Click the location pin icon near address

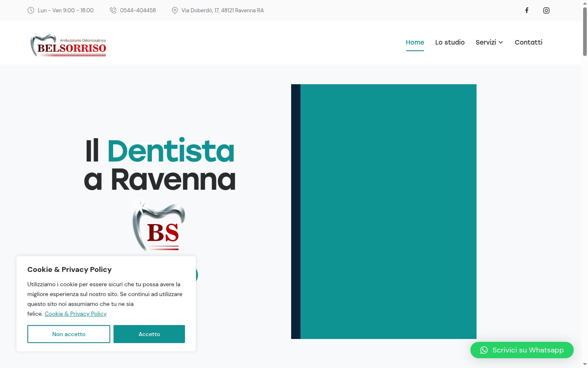(175, 10)
